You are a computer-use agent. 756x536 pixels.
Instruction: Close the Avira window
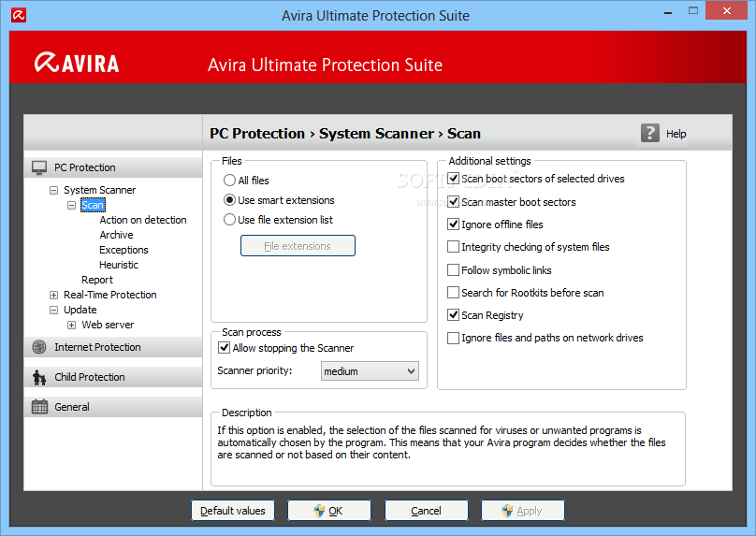[727, 10]
